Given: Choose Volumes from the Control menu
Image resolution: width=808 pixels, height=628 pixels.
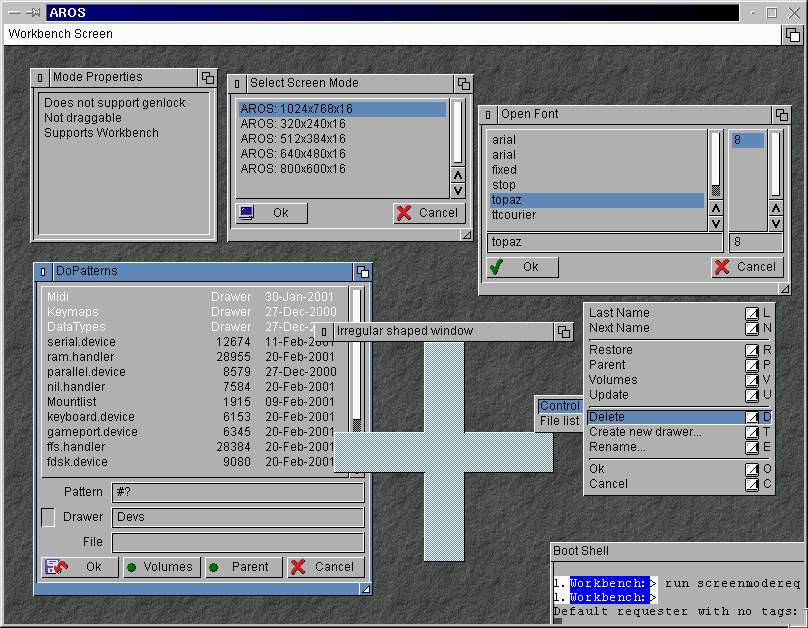Looking at the screenshot, I should [x=679, y=380].
